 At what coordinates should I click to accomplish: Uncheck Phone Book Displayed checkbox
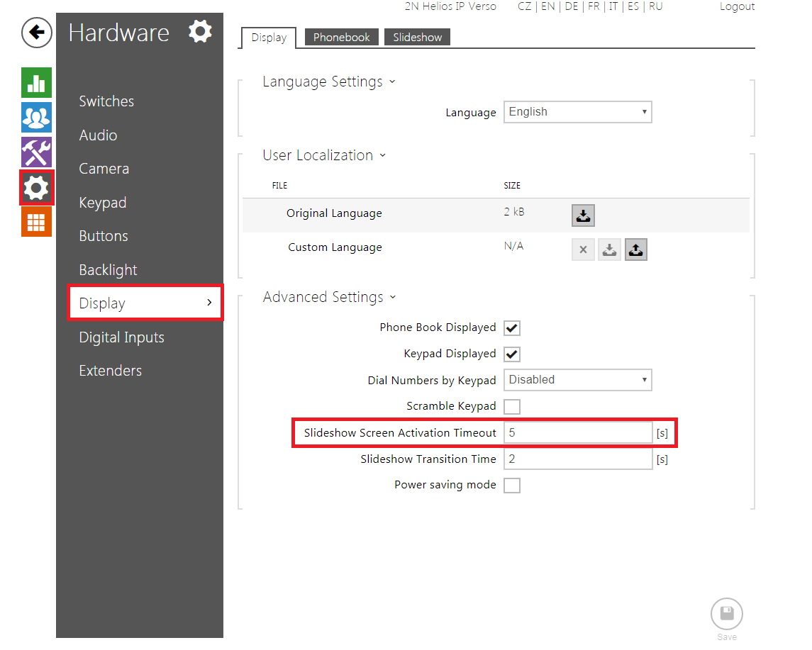[511, 328]
